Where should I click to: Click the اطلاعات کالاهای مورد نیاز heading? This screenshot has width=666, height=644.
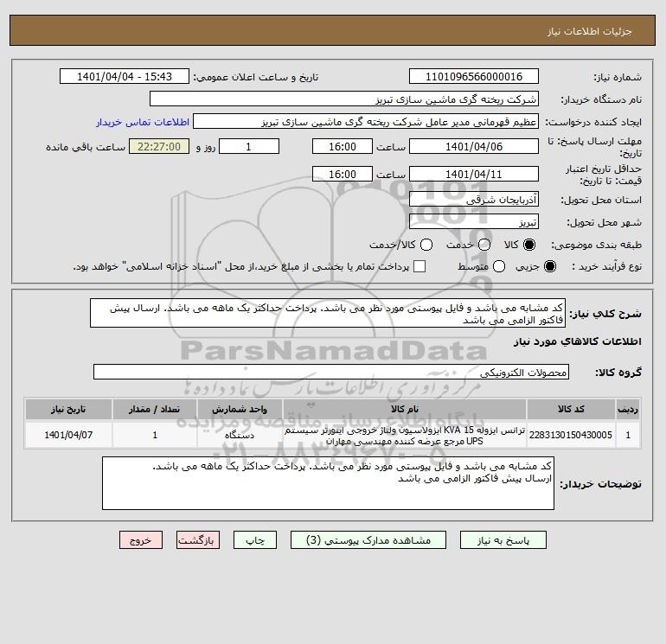[578, 341]
